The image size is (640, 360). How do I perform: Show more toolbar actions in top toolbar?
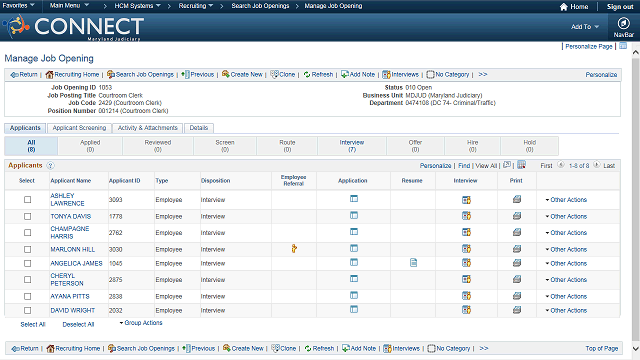click(483, 74)
